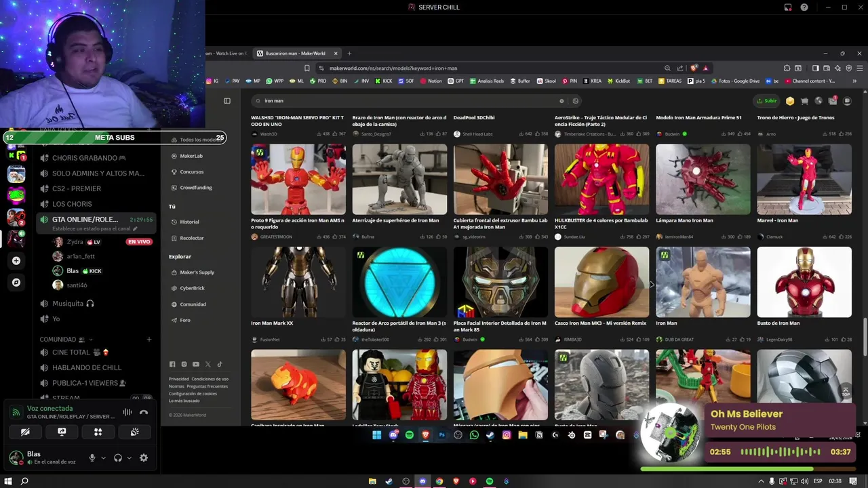The height and width of the screenshot is (488, 868).
Task: Open Crowdfunding in the sidebar
Action: [195, 188]
